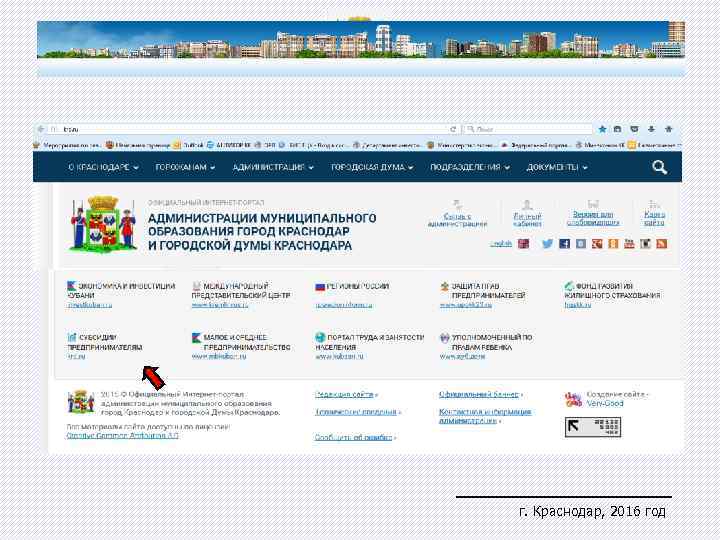Image resolution: width=720 pixels, height=540 pixels.
Task: Expand the Городская Дума menu
Action: [372, 168]
